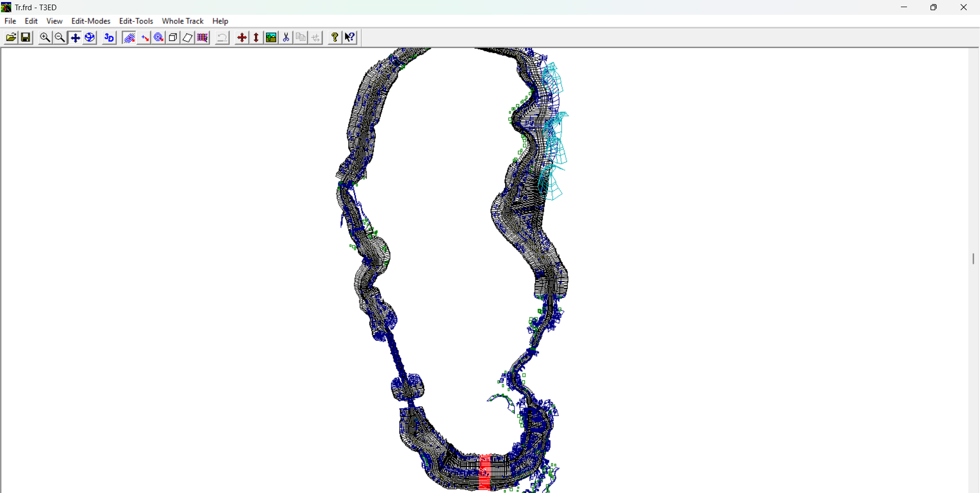The width and height of the screenshot is (980, 493).
Task: Open the Edit-Tools menu
Action: coord(136,21)
